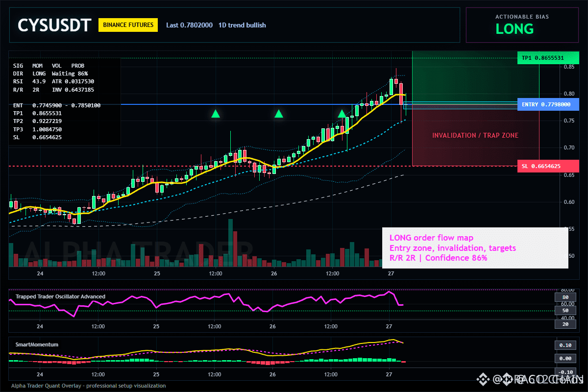Select the BINANCE FUTURES yellow badge
This screenshot has width=588, height=392.
[128, 25]
